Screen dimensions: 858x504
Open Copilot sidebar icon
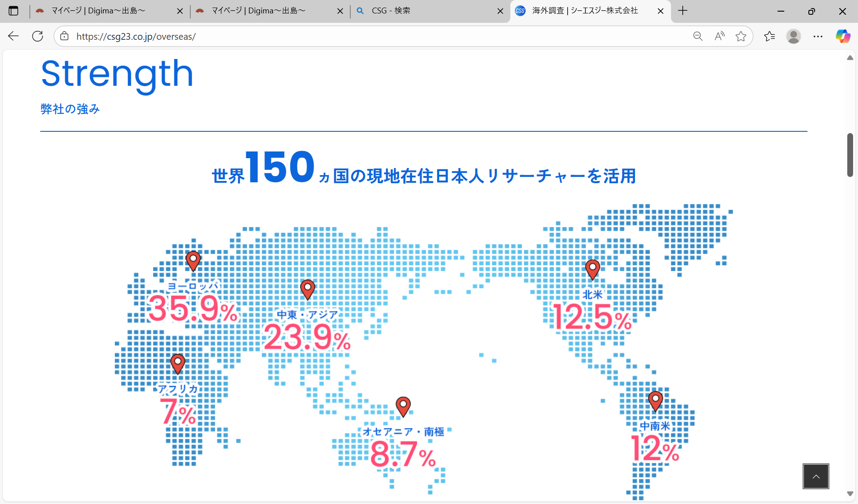point(843,36)
